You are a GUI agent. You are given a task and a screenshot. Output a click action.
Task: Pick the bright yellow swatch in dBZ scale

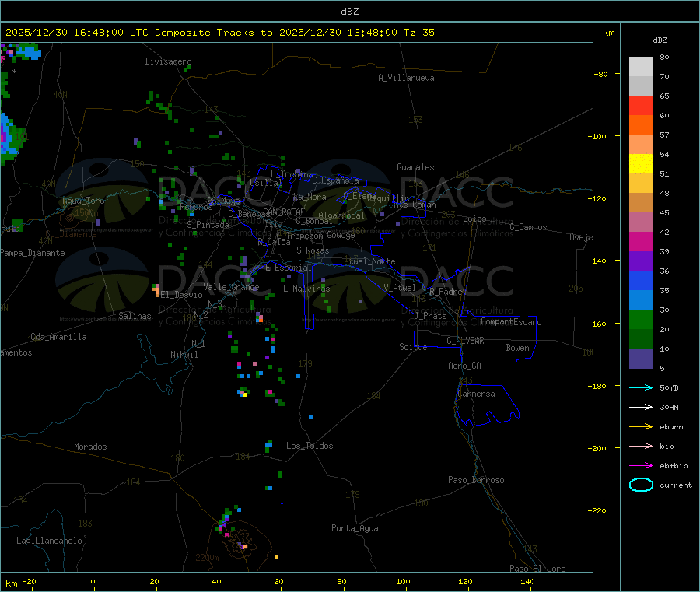click(x=641, y=164)
